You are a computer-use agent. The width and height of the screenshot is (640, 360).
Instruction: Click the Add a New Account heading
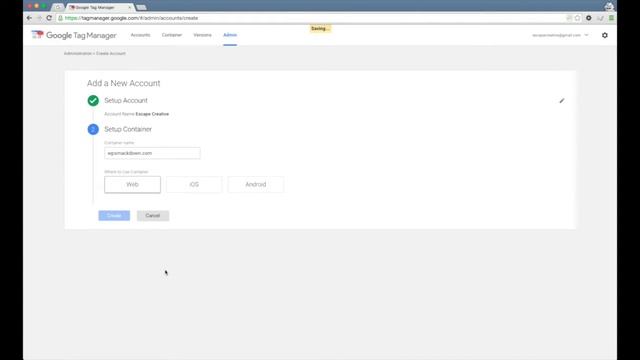coord(123,83)
